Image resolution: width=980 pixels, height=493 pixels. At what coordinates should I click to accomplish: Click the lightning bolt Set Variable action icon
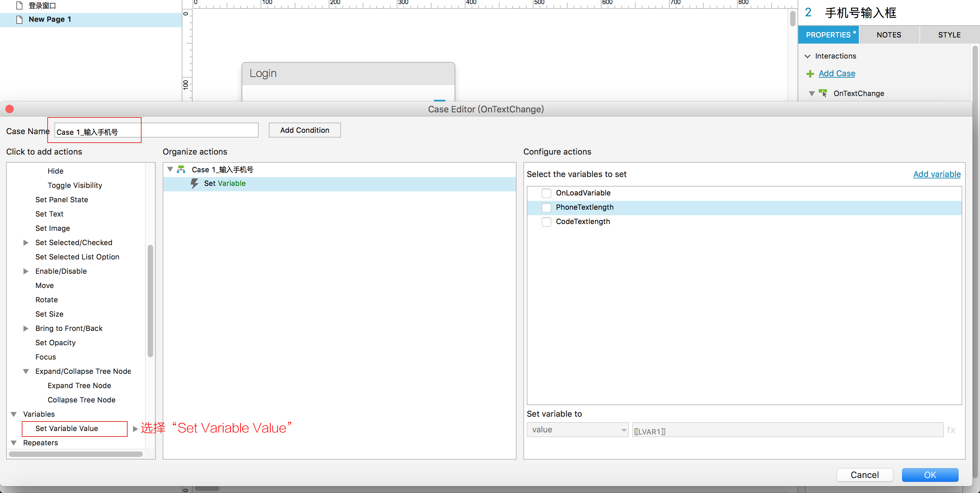click(x=194, y=184)
